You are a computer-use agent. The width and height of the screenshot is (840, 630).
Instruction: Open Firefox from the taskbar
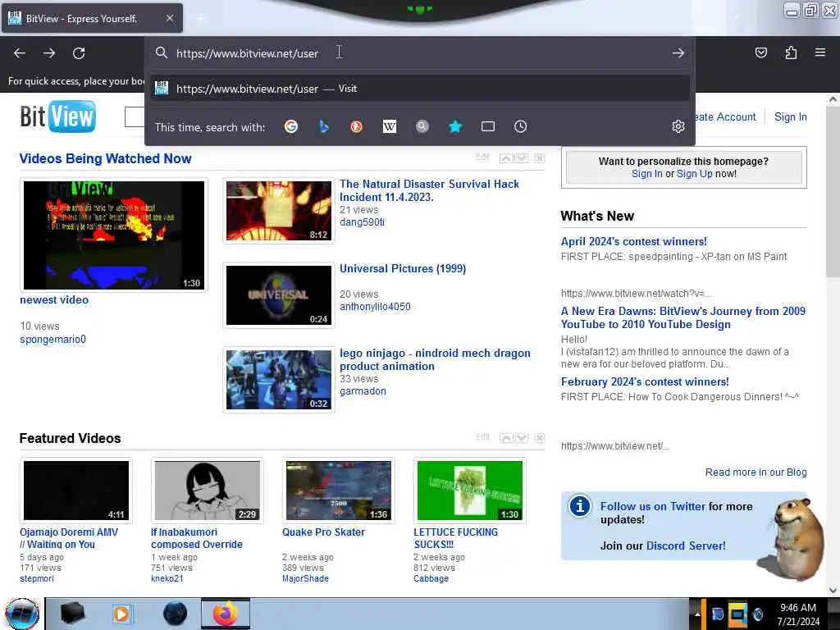point(226,614)
